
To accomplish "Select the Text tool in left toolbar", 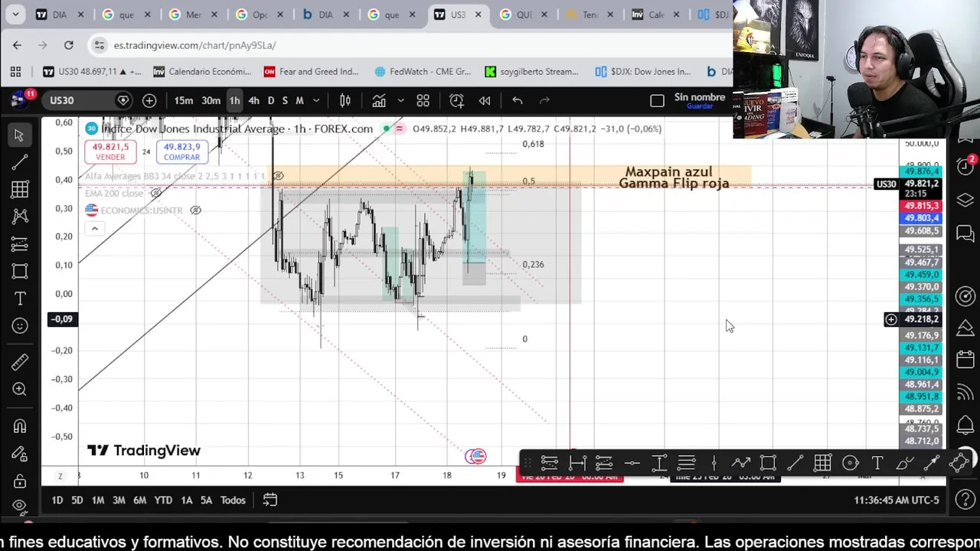I will (x=19, y=298).
